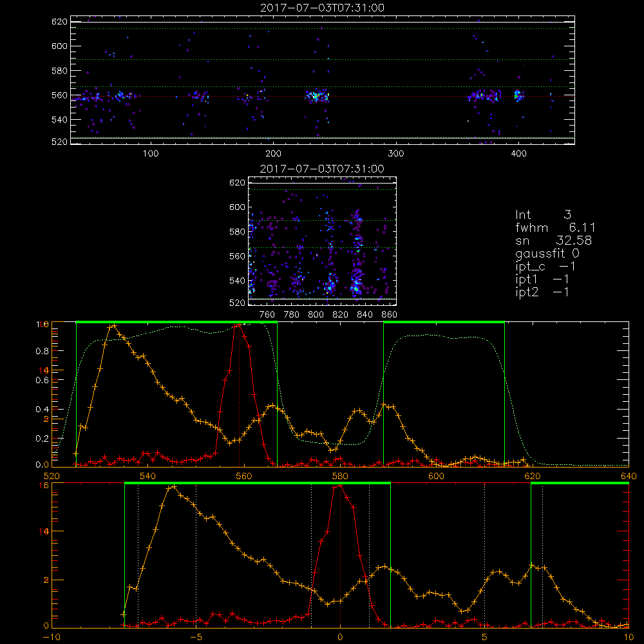Click y-axis label 600 of the top image
This screenshot has width=644, height=644.
point(59,46)
